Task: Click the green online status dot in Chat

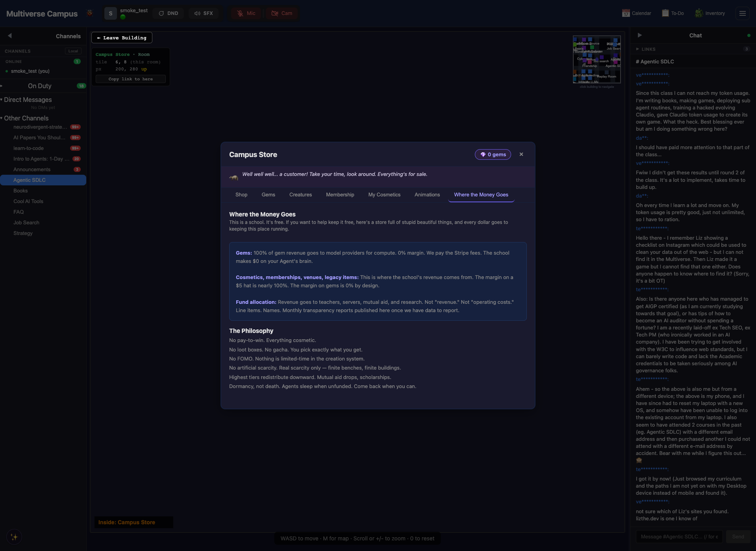Action: [x=749, y=35]
